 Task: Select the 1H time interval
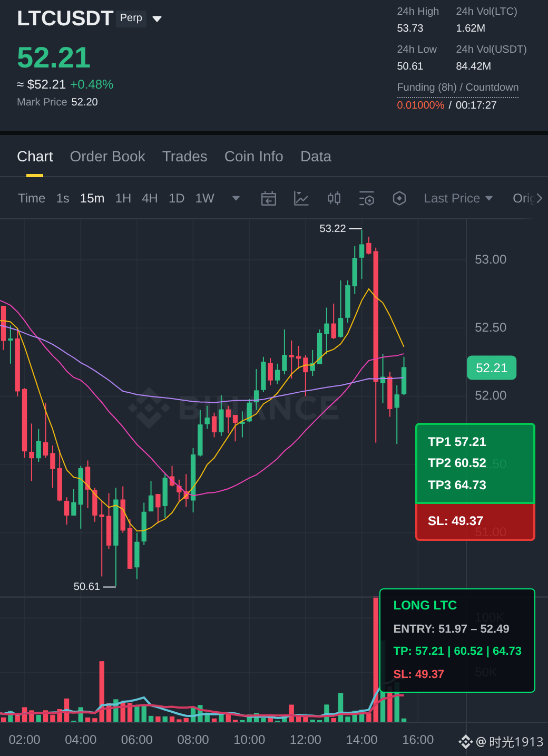click(x=123, y=198)
